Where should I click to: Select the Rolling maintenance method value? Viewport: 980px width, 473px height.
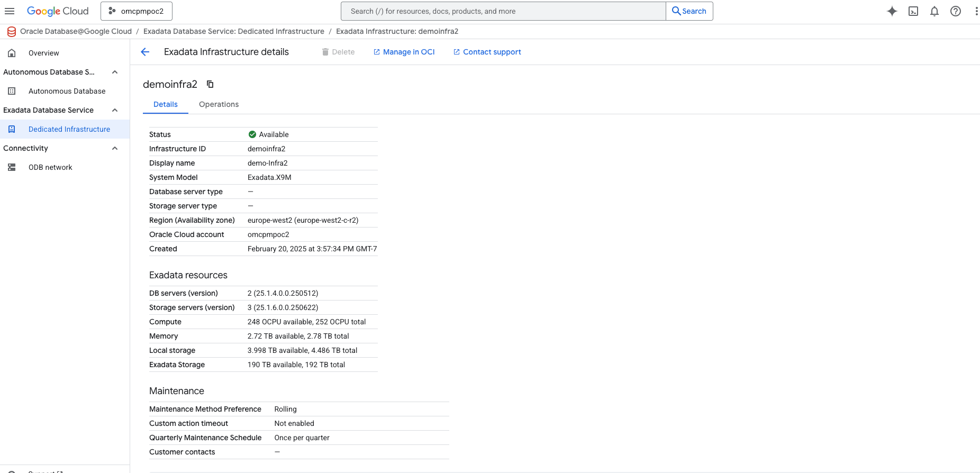(x=286, y=409)
